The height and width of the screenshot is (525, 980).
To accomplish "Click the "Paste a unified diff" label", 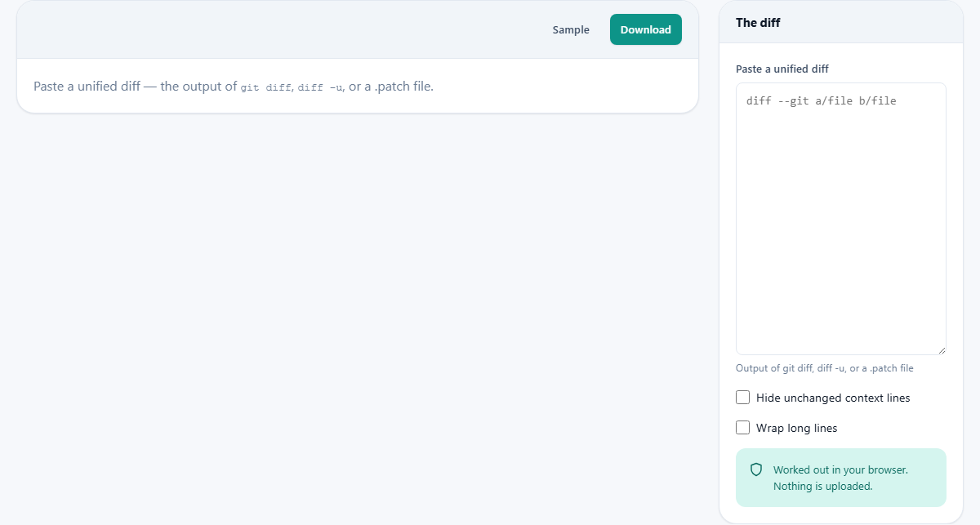I will (x=782, y=69).
